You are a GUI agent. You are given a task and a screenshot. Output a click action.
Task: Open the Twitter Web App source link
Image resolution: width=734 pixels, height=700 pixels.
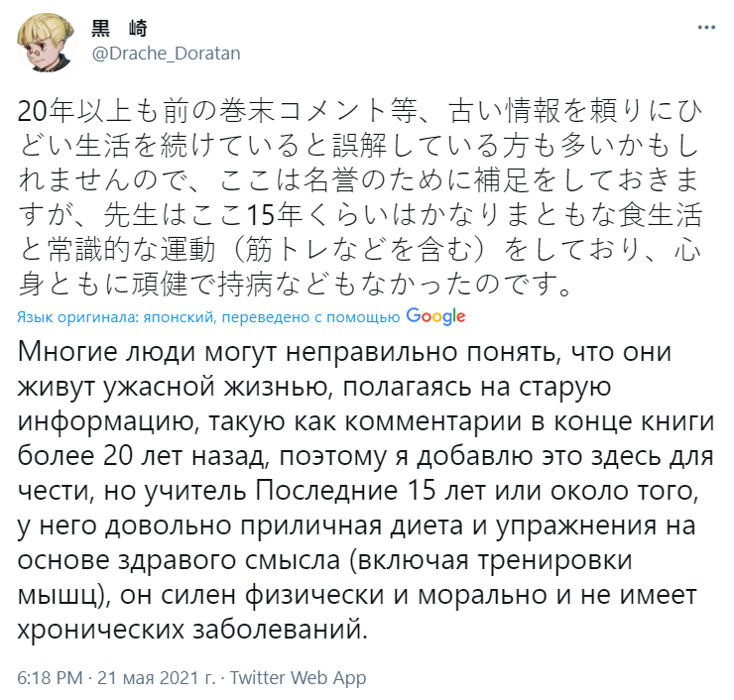pyautogui.click(x=298, y=677)
